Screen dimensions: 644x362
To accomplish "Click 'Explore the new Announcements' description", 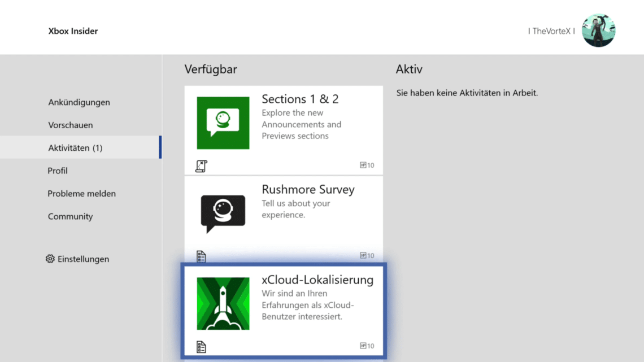I will 302,124.
